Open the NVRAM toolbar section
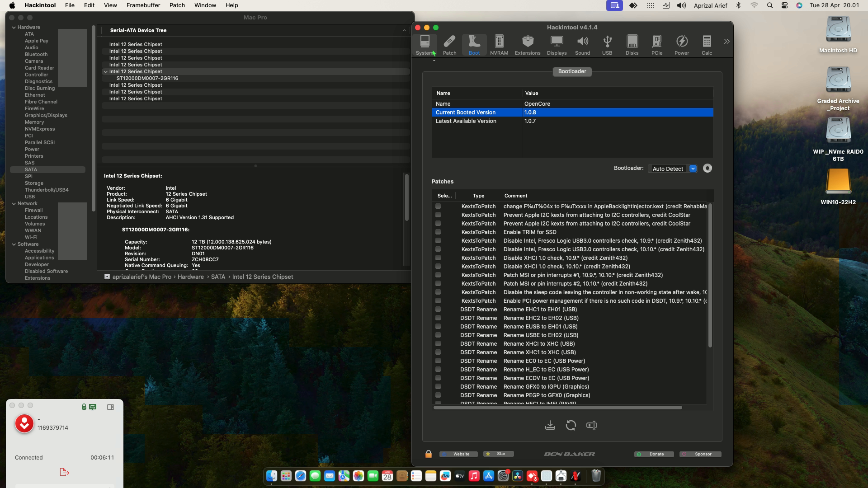Screen dimensions: 868x488 tap(499, 45)
